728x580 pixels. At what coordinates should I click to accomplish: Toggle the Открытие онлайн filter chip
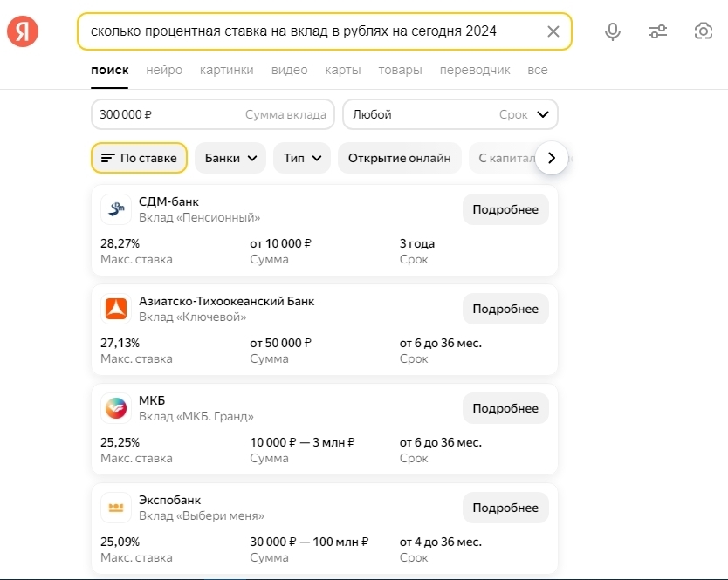[399, 158]
